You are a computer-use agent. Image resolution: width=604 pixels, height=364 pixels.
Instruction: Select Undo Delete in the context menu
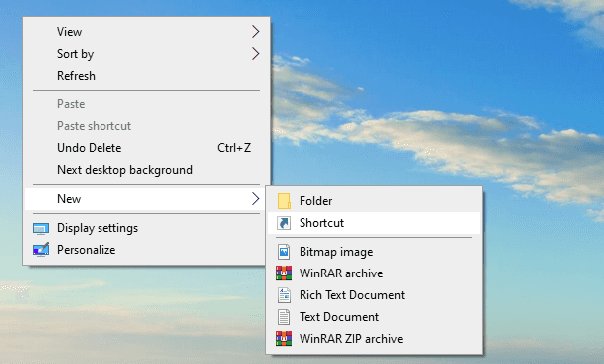(146, 148)
